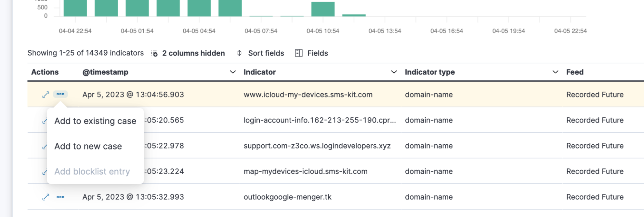Expand flyout for www.icloud-my-devices.sms-kit.com row
This screenshot has height=217, width=644.
point(46,95)
